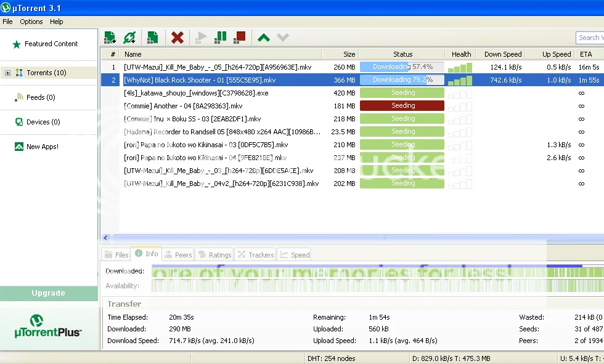Click the red Seeding status bar
Image resolution: width=604 pixels, height=364 pixels.
[402, 106]
